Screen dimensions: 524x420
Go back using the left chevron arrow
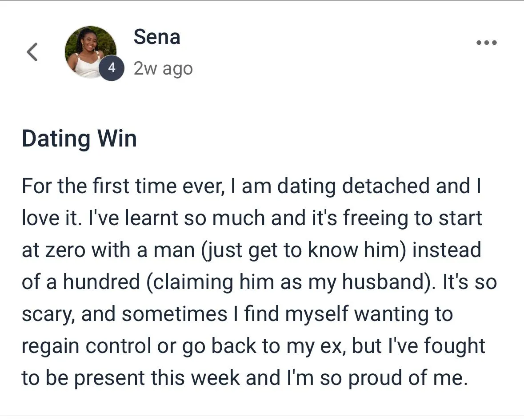point(32,52)
